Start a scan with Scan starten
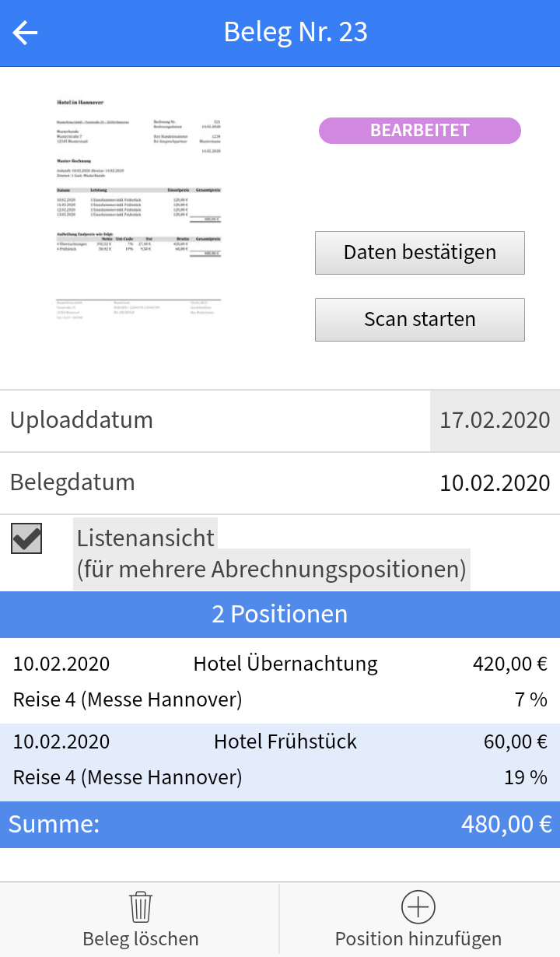Screen dimensions: 560x957 click(x=419, y=319)
